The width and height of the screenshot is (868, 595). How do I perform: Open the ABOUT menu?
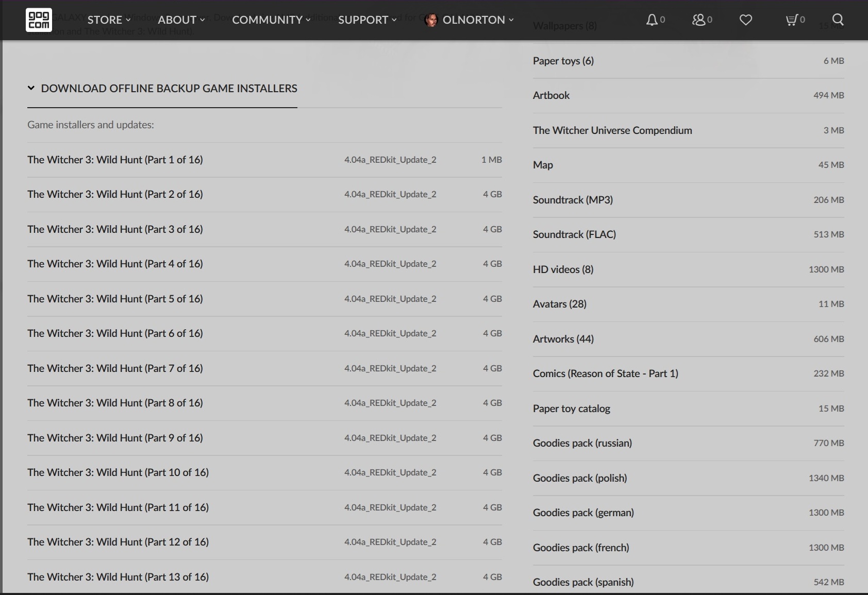pyautogui.click(x=181, y=20)
